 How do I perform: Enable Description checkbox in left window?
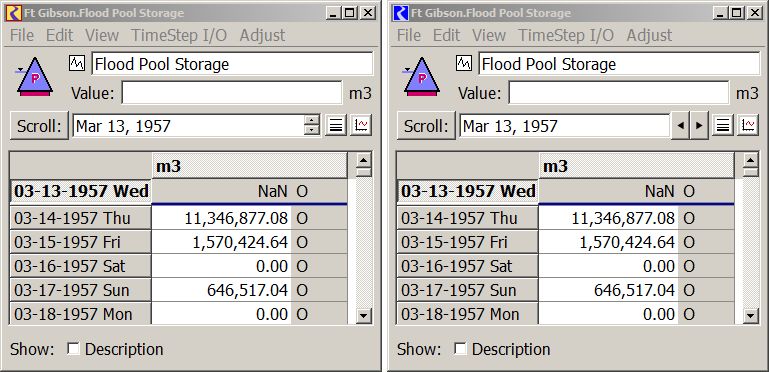point(74,349)
